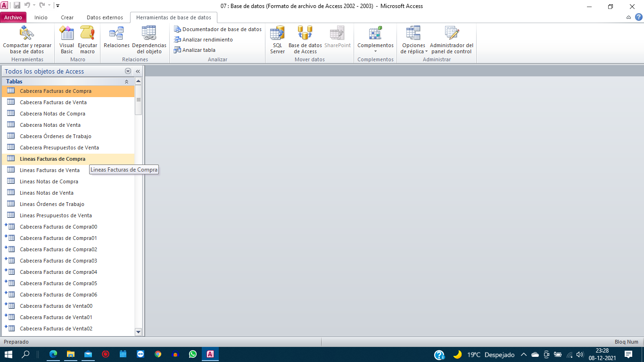Collapse the Tablas group
The height and width of the screenshot is (362, 644).
click(x=126, y=82)
